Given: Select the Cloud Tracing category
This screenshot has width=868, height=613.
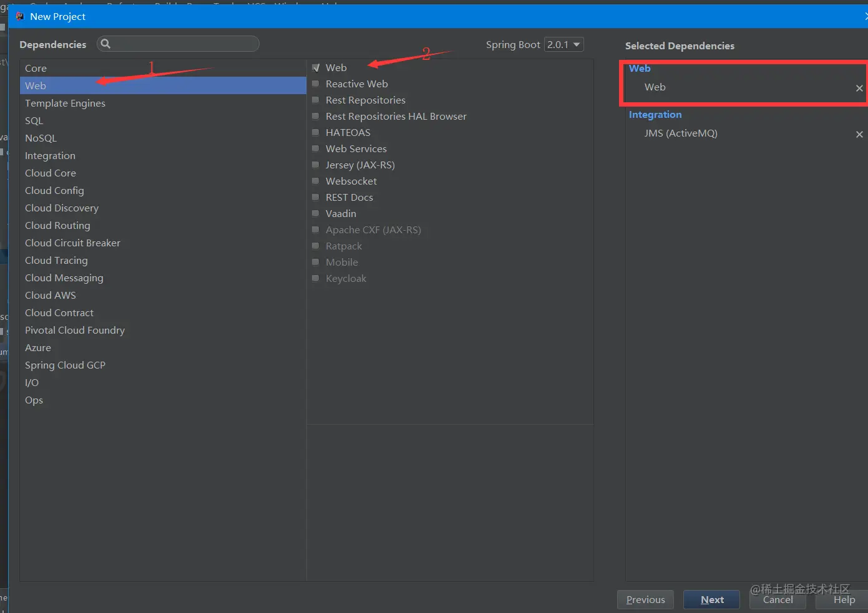Looking at the screenshot, I should pos(163,260).
